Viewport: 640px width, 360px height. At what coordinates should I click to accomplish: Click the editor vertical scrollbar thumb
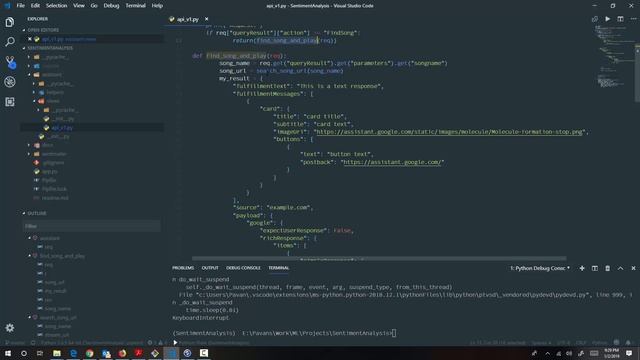[x=637, y=73]
